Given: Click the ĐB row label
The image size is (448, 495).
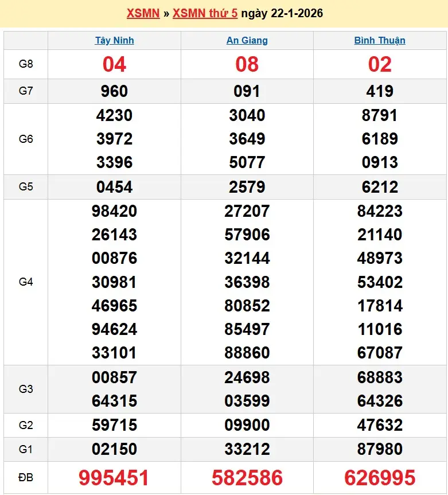Looking at the screenshot, I should click(x=26, y=478).
